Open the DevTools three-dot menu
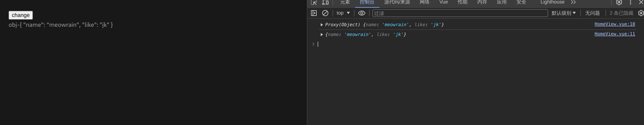The image size is (644, 125). (x=630, y=2)
